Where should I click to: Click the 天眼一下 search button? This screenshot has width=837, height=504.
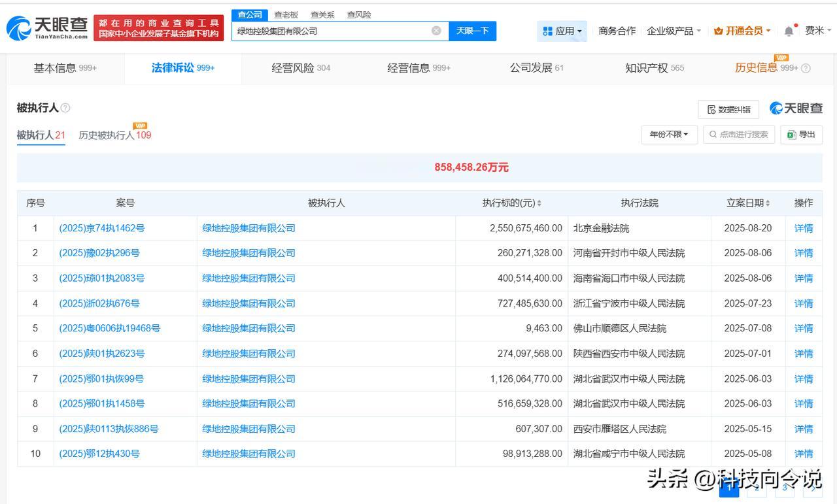[472, 31]
